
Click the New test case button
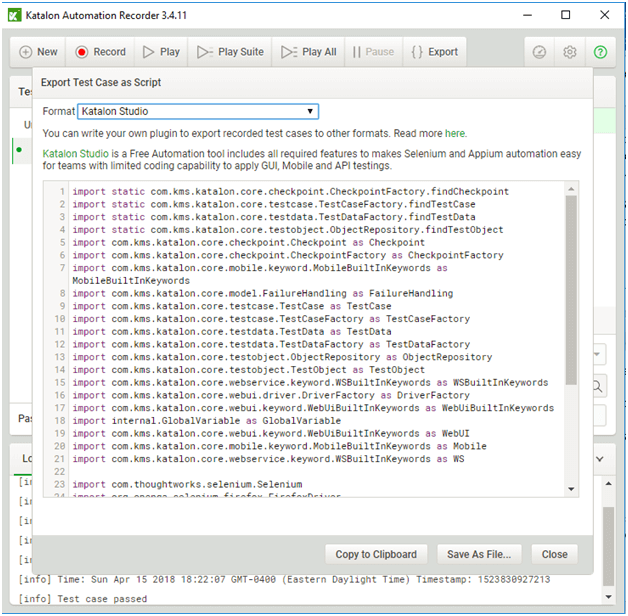38,52
